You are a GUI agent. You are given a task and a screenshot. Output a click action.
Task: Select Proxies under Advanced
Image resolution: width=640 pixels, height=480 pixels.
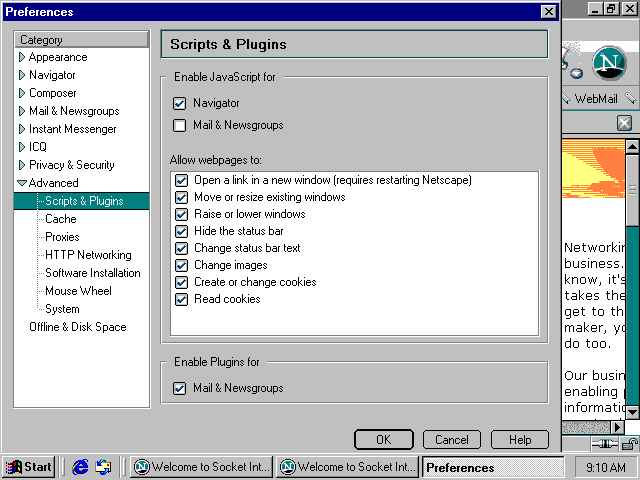coord(62,237)
